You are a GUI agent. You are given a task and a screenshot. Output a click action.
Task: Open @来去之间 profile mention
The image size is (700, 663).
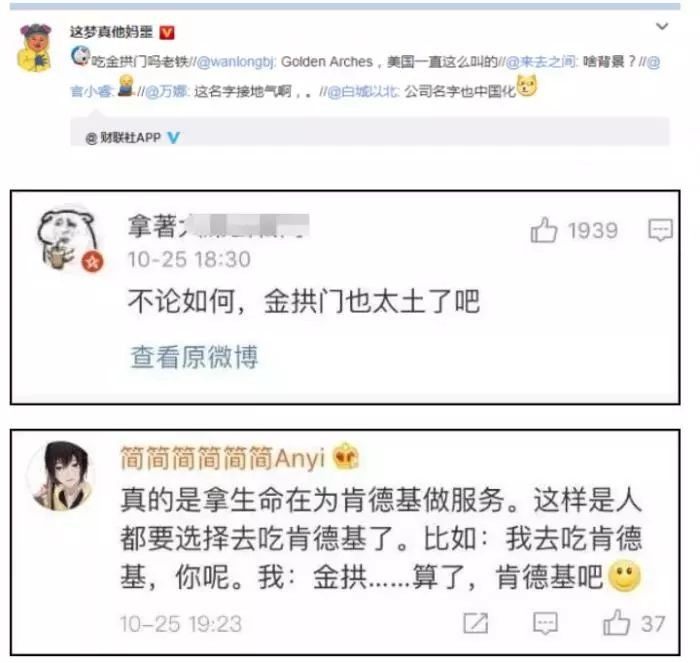[542, 62]
